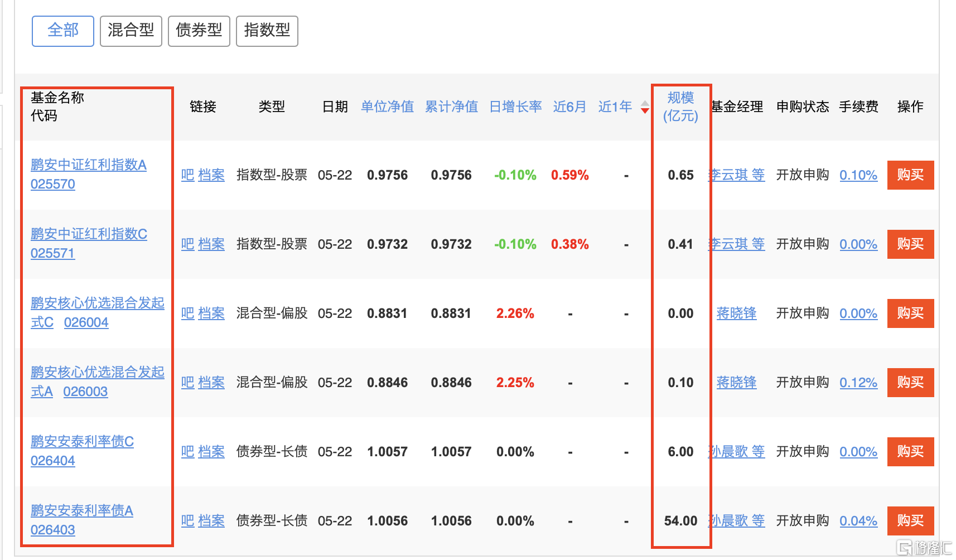Sort by 近6月 column header
Viewport: 956px width, 560px height.
coord(570,107)
